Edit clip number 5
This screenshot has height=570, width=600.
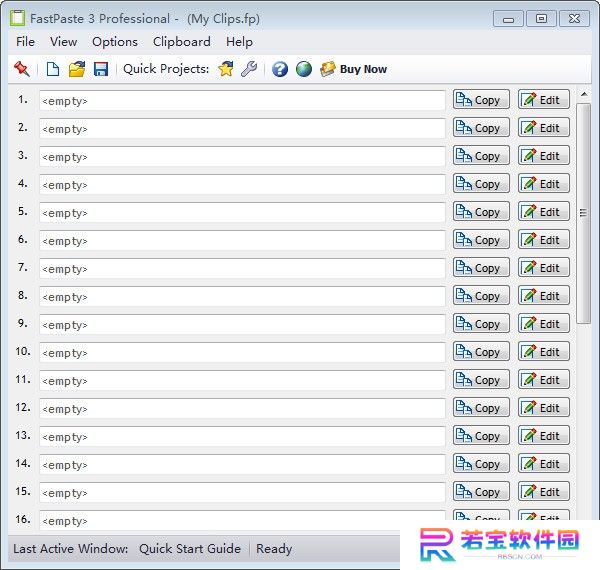(x=544, y=211)
